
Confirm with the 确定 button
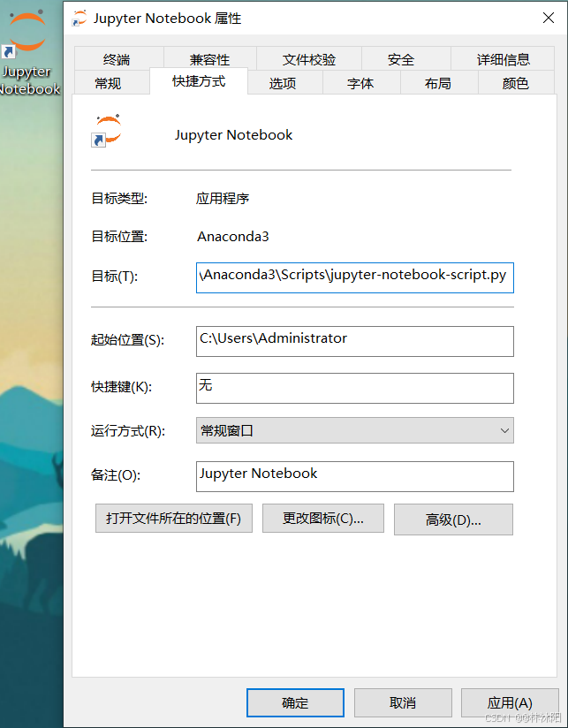[295, 702]
